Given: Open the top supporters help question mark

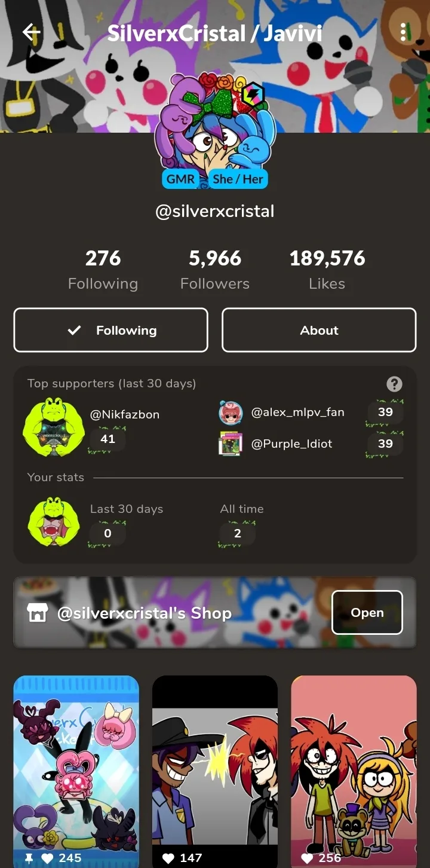Looking at the screenshot, I should point(394,384).
